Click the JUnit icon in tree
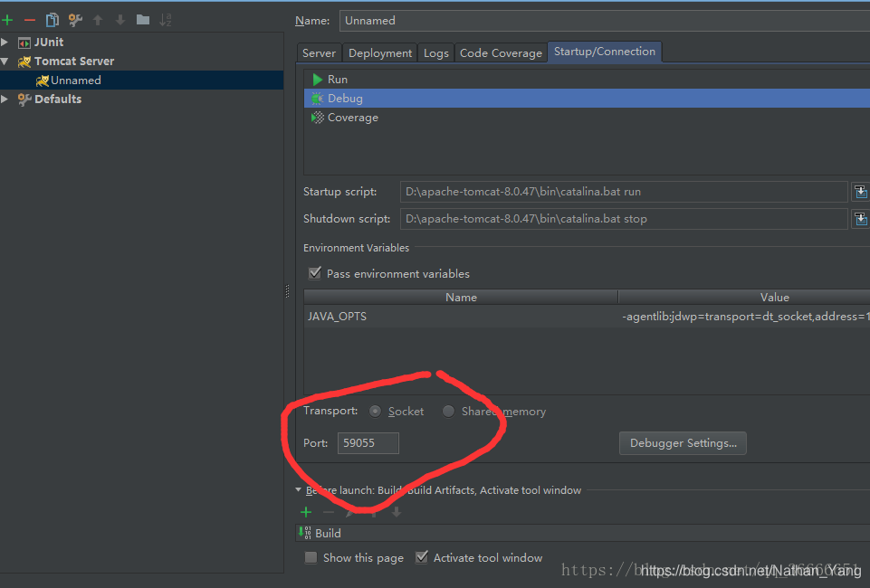The image size is (870, 588). (24, 43)
